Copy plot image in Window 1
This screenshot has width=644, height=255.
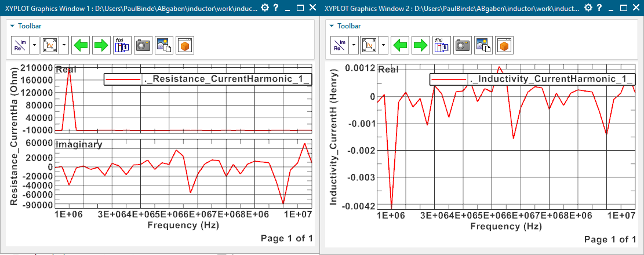coord(163,45)
